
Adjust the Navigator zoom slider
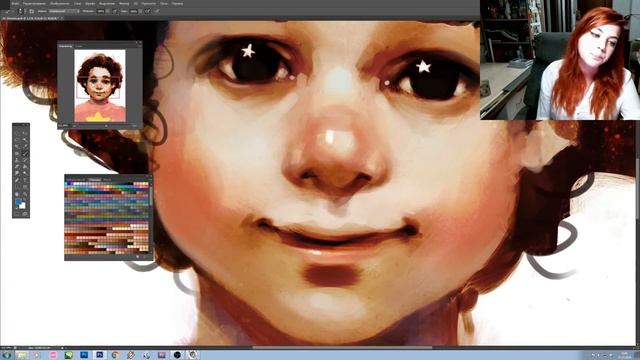106,126
